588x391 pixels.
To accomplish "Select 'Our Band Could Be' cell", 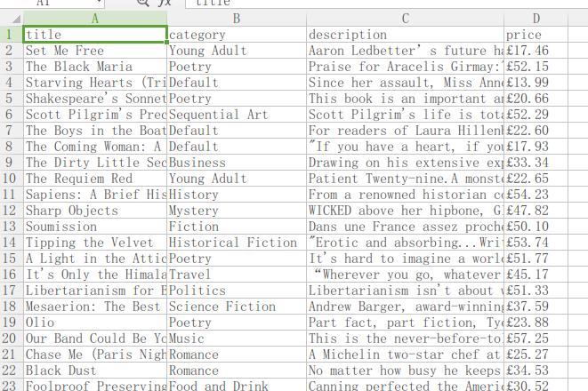I will (95, 339).
